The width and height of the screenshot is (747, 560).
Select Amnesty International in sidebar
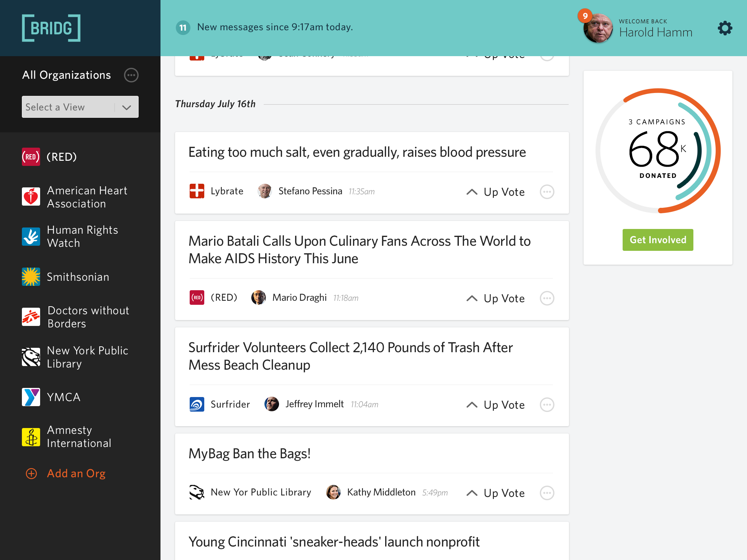[x=79, y=437]
